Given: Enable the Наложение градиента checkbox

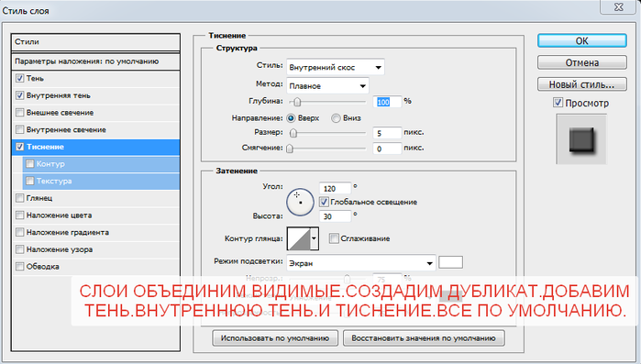Looking at the screenshot, I should (19, 232).
